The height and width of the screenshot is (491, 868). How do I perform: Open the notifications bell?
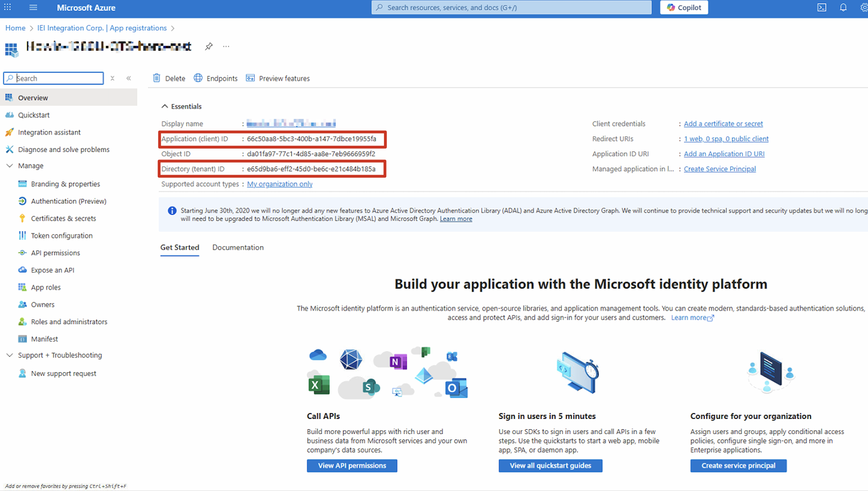(843, 7)
